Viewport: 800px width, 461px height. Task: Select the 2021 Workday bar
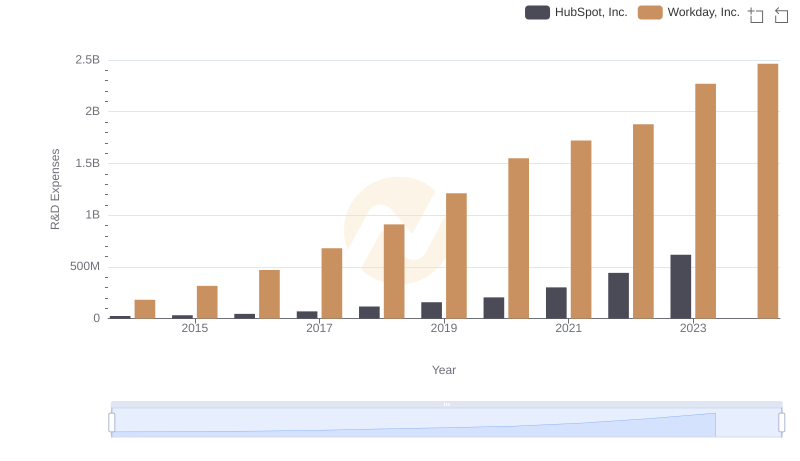pyautogui.click(x=581, y=229)
